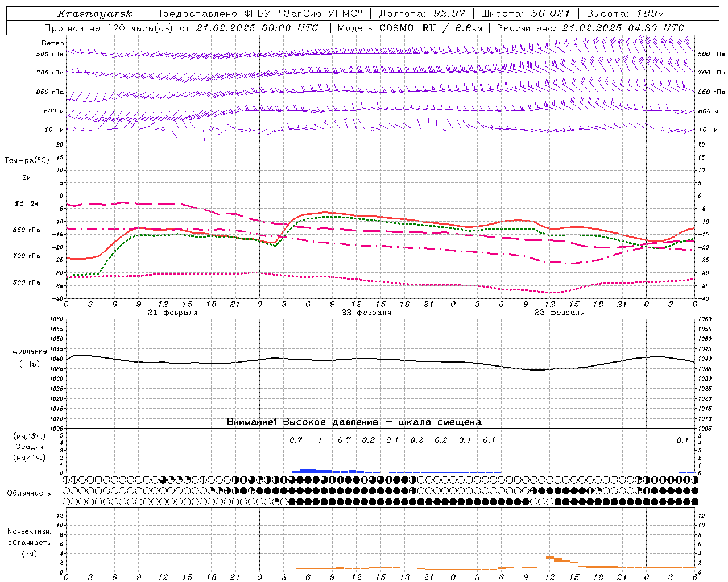The image size is (728, 582).
Task: Click the Td 2м dew point legend entry
Action: click(26, 203)
